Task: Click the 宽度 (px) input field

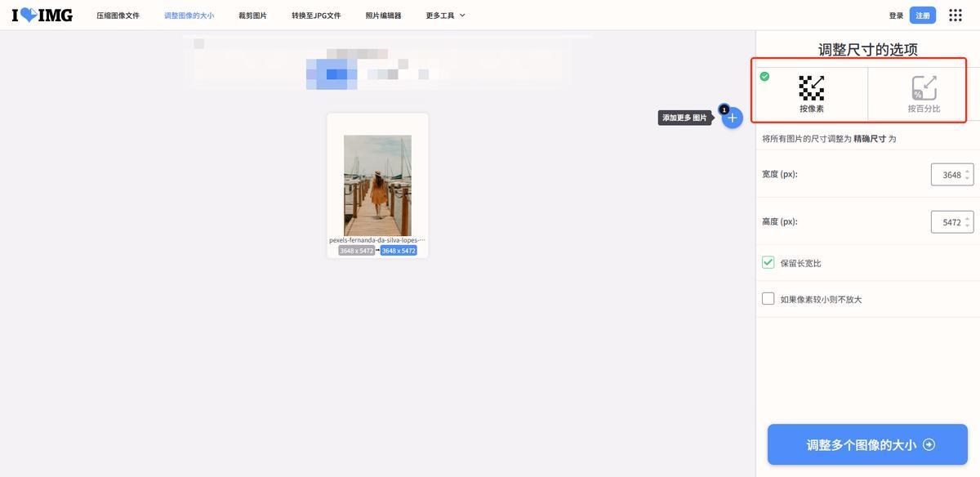Action: click(947, 175)
